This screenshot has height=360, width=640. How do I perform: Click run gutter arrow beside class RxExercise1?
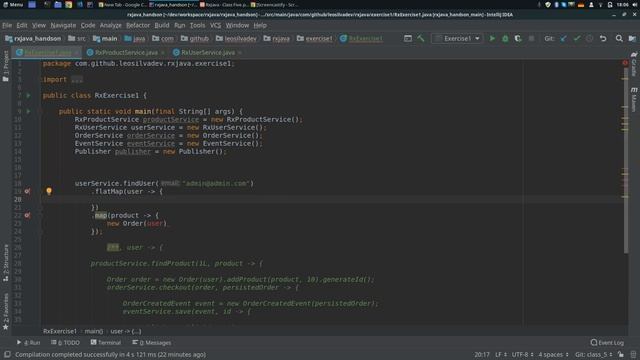28,96
